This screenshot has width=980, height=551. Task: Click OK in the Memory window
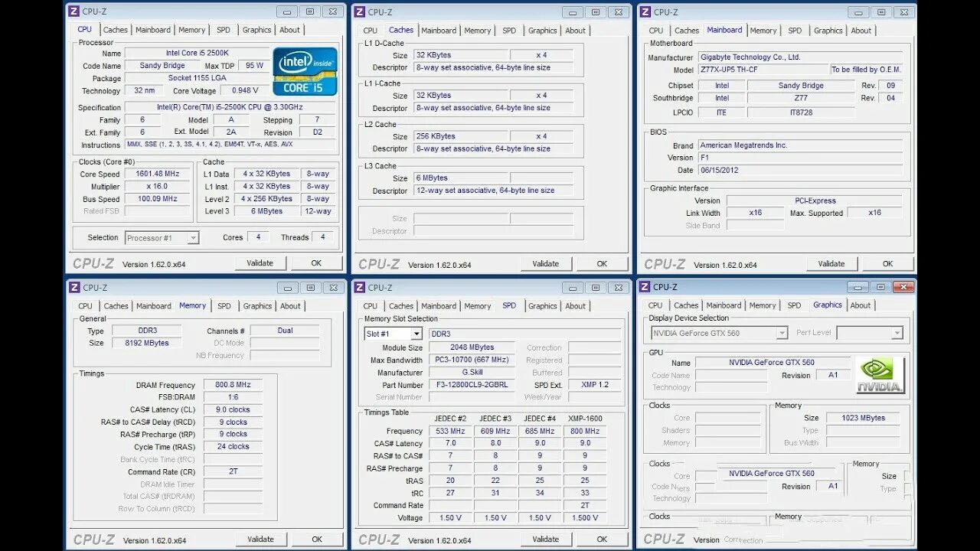(x=317, y=540)
